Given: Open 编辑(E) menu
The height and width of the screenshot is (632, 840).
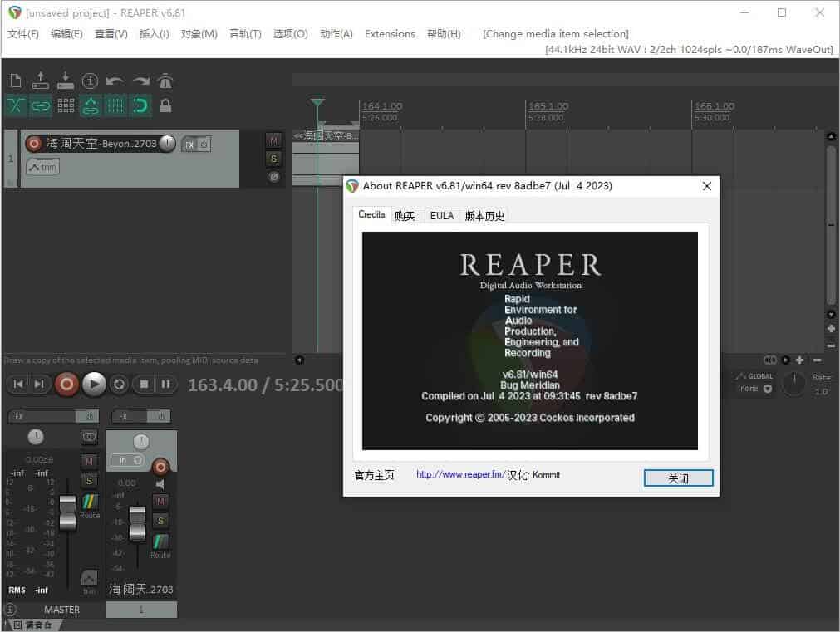Looking at the screenshot, I should tap(66, 34).
